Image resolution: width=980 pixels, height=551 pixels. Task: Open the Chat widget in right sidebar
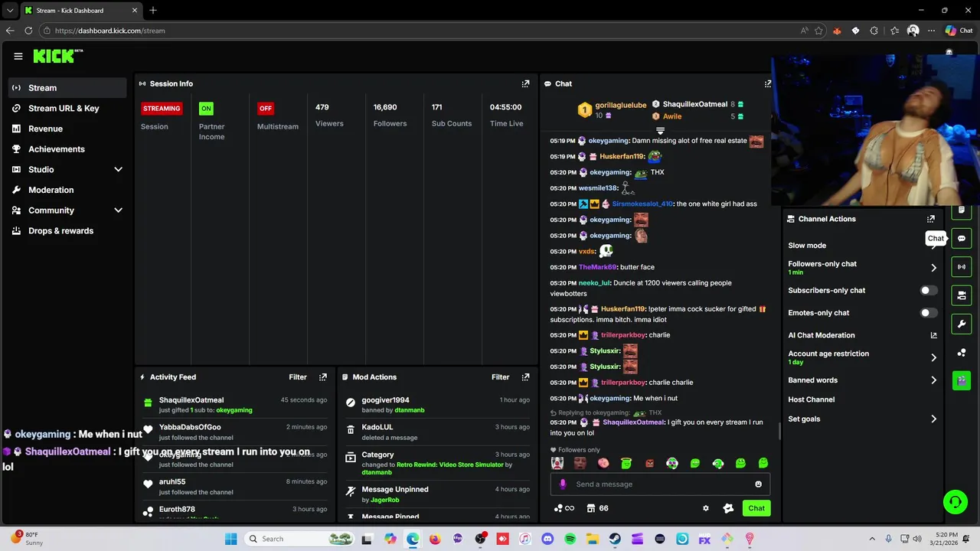(x=962, y=239)
